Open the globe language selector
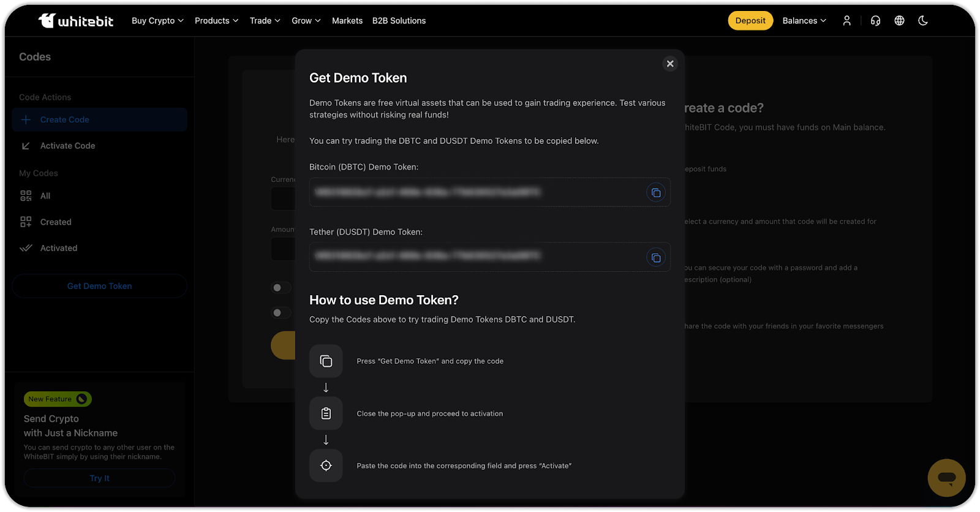Image resolution: width=980 pixels, height=512 pixels. (899, 21)
